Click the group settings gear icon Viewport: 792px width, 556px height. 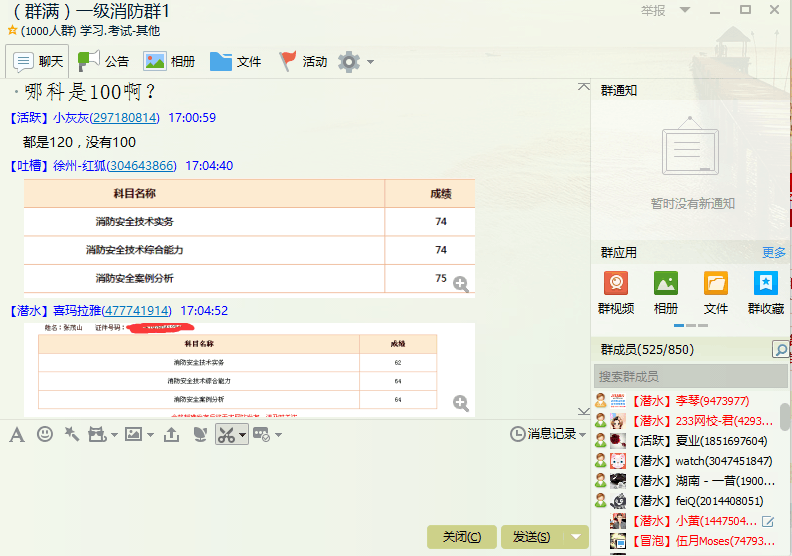coord(349,62)
